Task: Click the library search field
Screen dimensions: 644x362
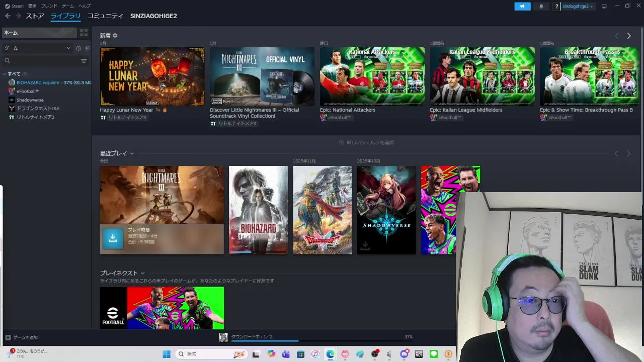Action: (40, 61)
